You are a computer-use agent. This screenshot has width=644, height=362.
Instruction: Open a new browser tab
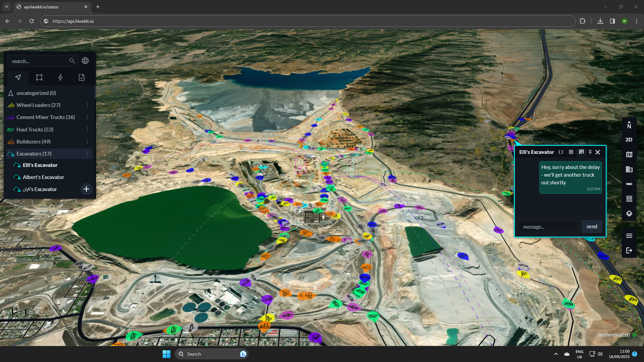pyautogui.click(x=98, y=7)
